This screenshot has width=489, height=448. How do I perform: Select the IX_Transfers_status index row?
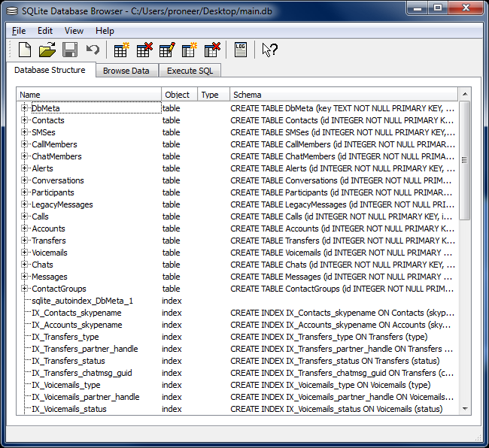pos(68,361)
